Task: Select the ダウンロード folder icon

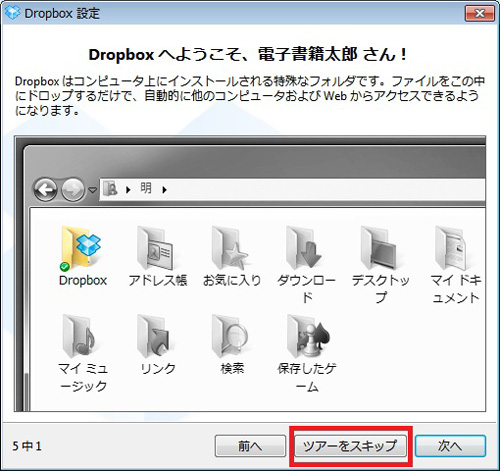Action: point(304,248)
